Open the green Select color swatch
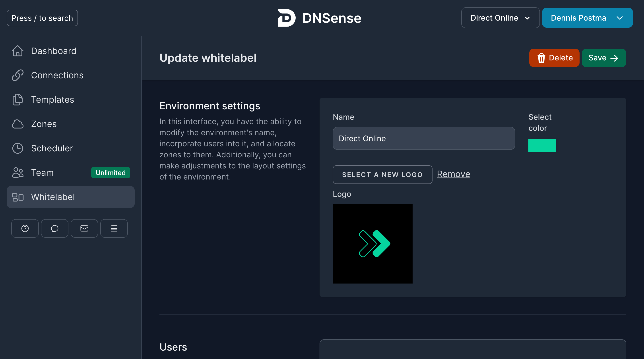The height and width of the screenshot is (359, 644). pos(542,145)
